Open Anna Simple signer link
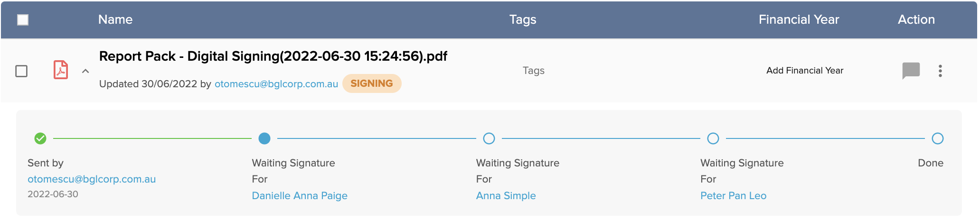Image resolution: width=980 pixels, height=220 pixels. tap(506, 195)
